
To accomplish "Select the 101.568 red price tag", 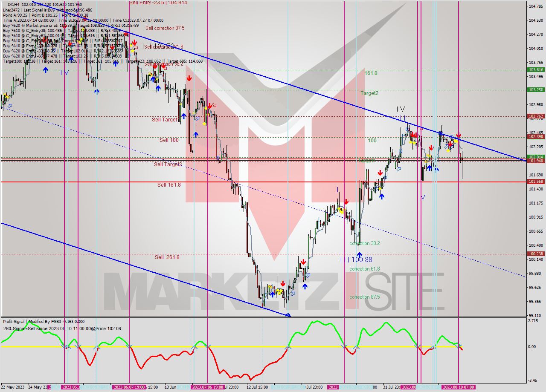I will pos(535,182).
